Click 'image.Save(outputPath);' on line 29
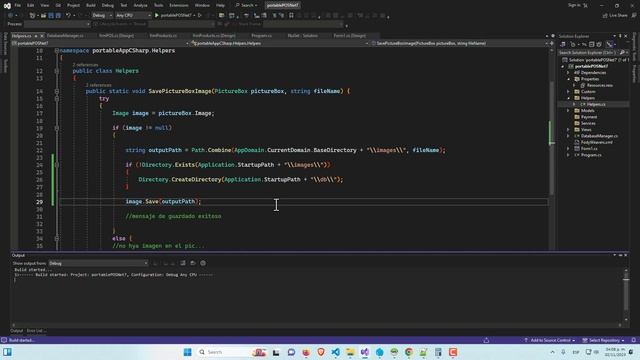This screenshot has height=360, width=640. (x=163, y=202)
